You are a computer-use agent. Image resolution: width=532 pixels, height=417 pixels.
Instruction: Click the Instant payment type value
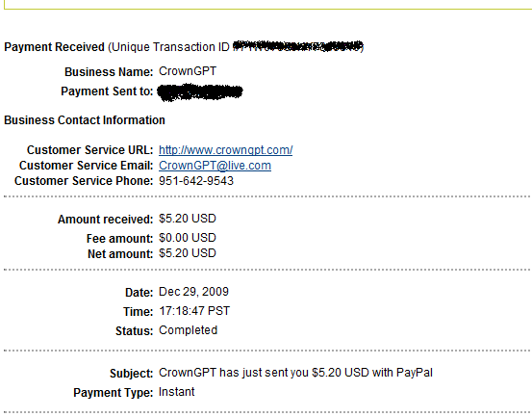pos(176,392)
